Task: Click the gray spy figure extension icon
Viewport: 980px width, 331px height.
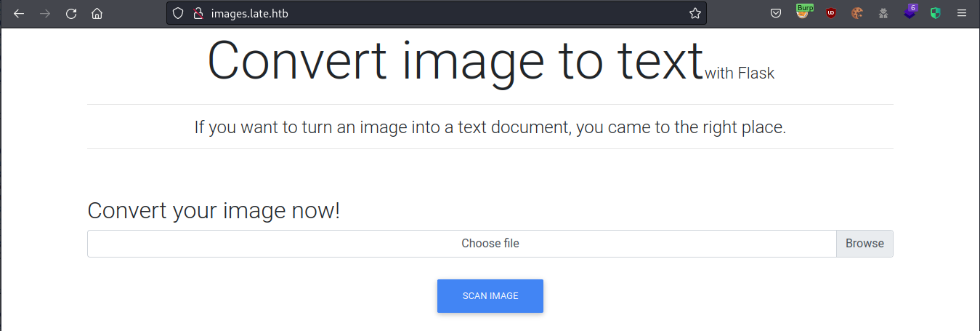Action: click(883, 13)
